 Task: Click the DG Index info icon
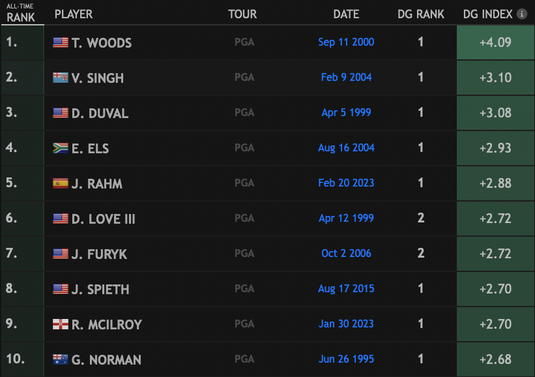pyautogui.click(x=522, y=14)
